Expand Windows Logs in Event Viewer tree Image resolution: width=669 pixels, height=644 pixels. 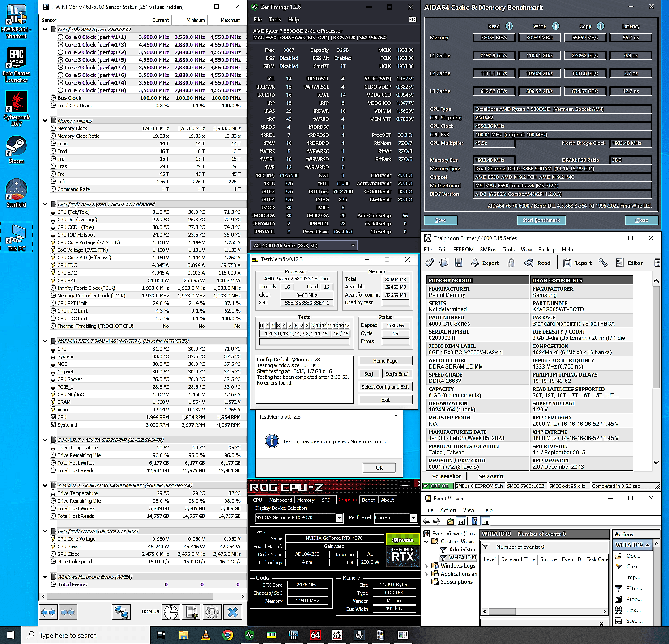click(426, 566)
